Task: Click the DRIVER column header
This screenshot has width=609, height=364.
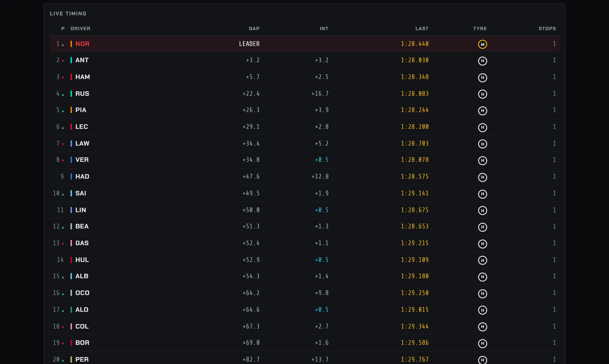Action: point(80,28)
